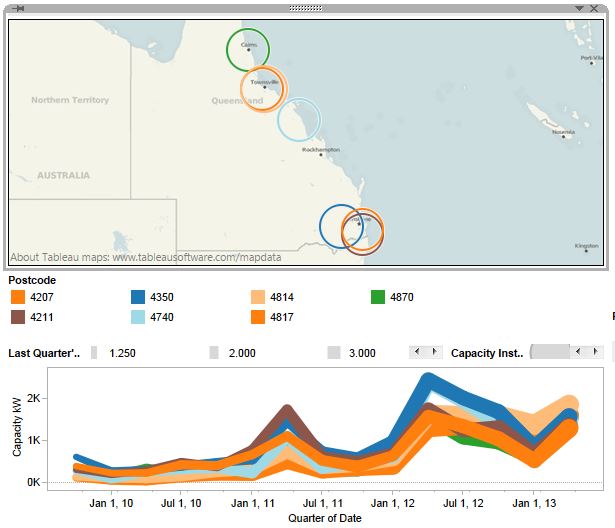Highlight postcode 4350 blue legend swatch
The width and height of the screenshot is (615, 528).
138,297
